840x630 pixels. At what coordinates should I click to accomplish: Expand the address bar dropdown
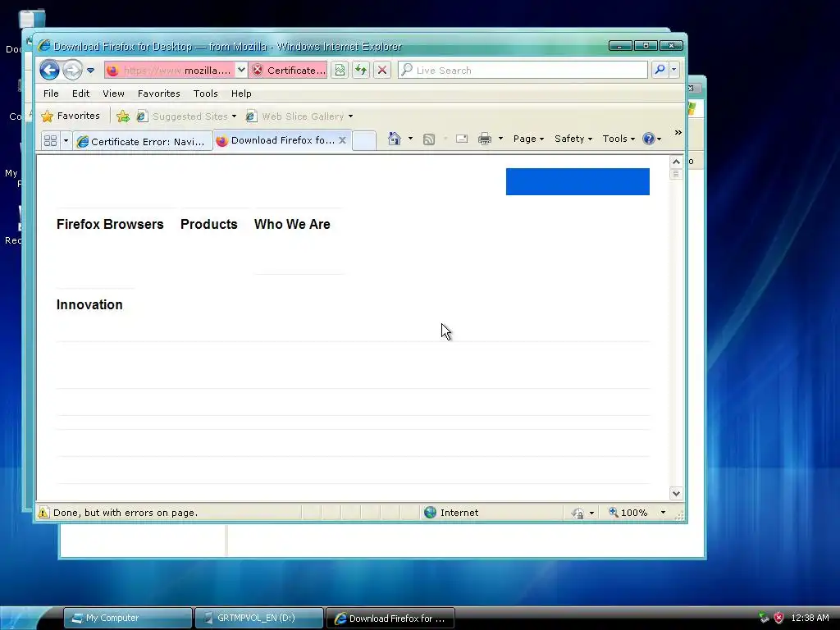tap(241, 71)
